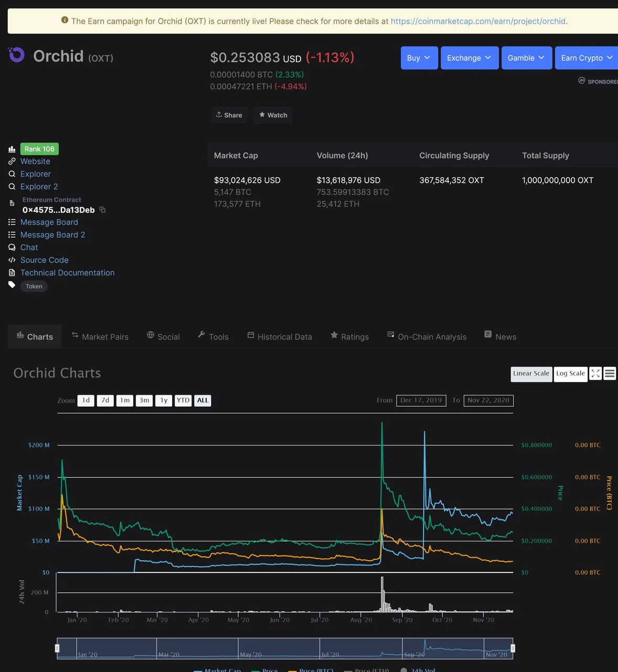This screenshot has width=618, height=672.
Task: Open the chart hamburger menu icon
Action: (x=610, y=373)
